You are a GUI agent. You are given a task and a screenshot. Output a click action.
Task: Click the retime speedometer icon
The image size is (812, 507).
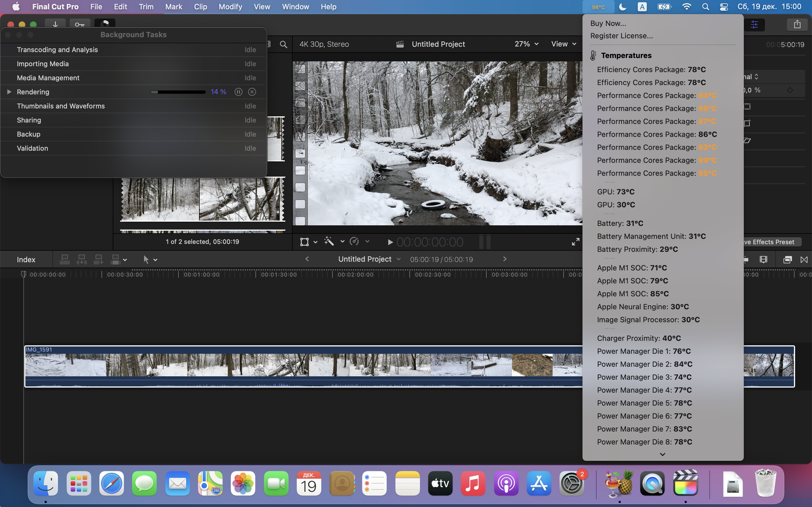[x=354, y=241]
